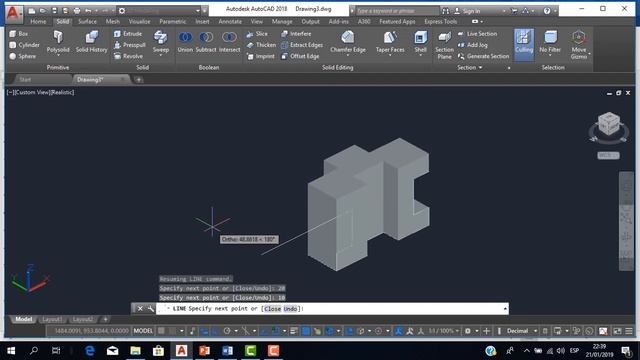Toggle the grid display in status bar
The image size is (640, 360).
(x=161, y=331)
